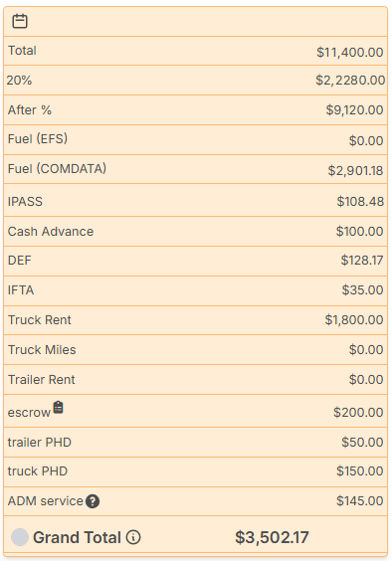The height and width of the screenshot is (561, 392).
Task: Click the Cash Advance row label
Action: tap(51, 232)
